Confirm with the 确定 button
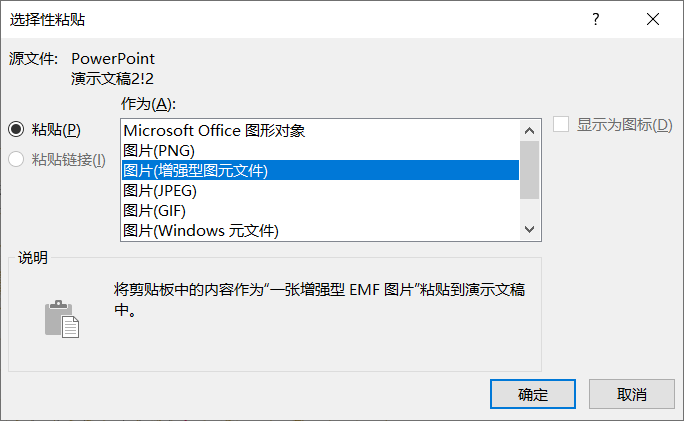The height and width of the screenshot is (421, 684). pyautogui.click(x=533, y=394)
